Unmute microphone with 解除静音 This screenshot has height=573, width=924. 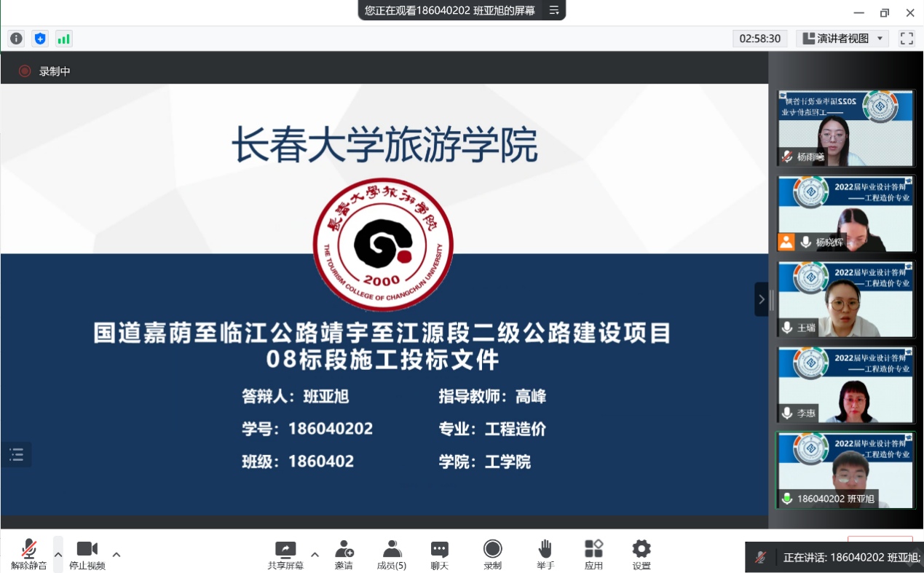click(29, 555)
